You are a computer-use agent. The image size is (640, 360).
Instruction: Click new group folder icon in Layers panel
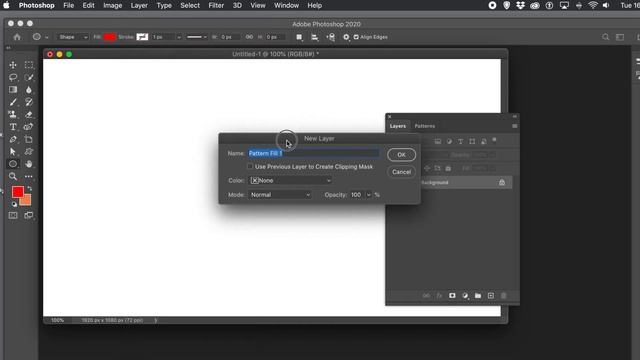coord(478,296)
